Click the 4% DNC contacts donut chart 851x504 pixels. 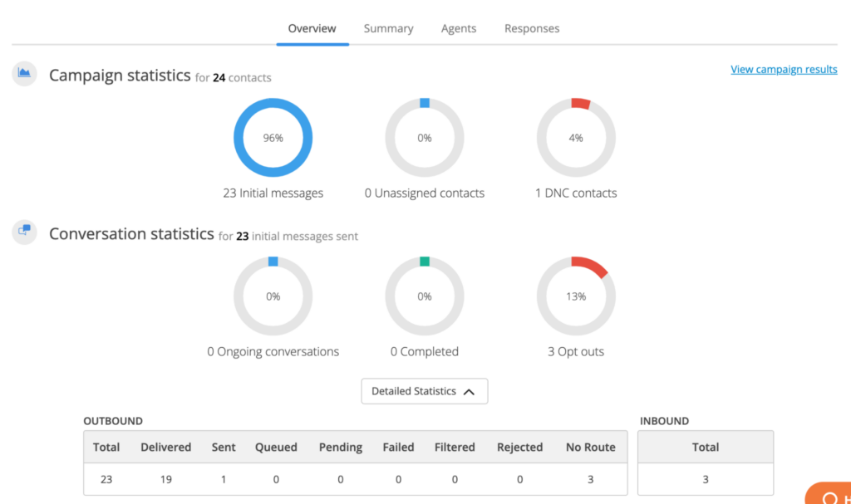click(x=576, y=138)
